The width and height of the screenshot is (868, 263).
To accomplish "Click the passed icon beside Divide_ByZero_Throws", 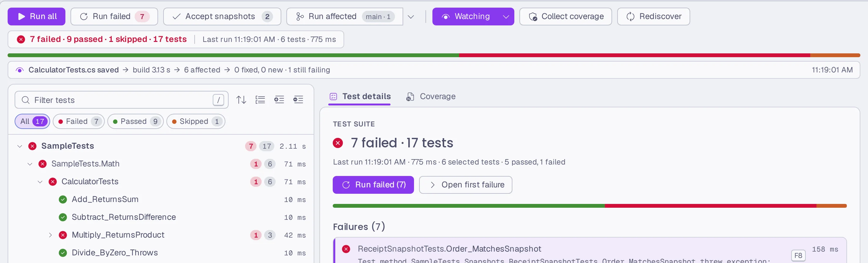I will [63, 253].
